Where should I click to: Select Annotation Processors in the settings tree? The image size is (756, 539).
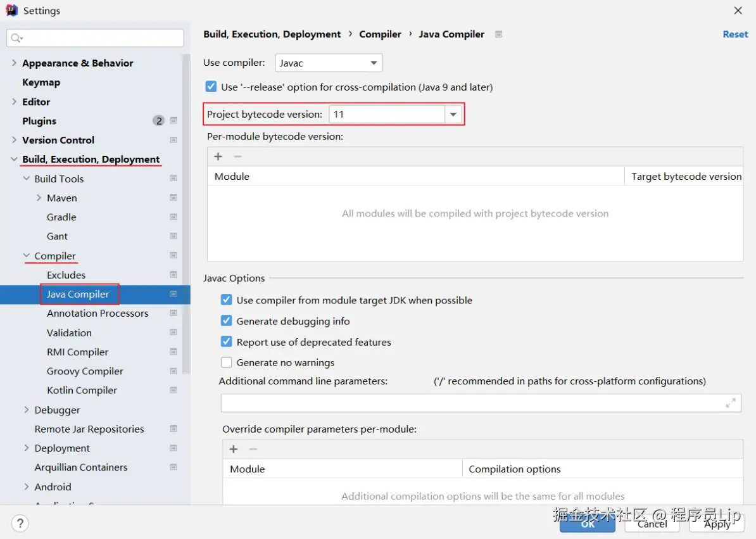98,314
